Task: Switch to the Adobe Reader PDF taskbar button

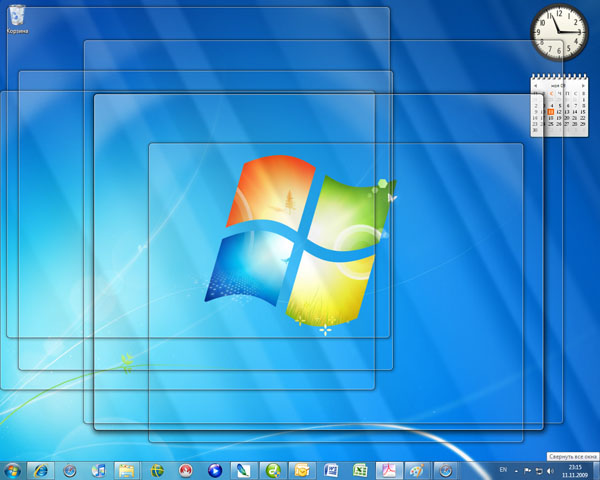Action: [x=389, y=471]
